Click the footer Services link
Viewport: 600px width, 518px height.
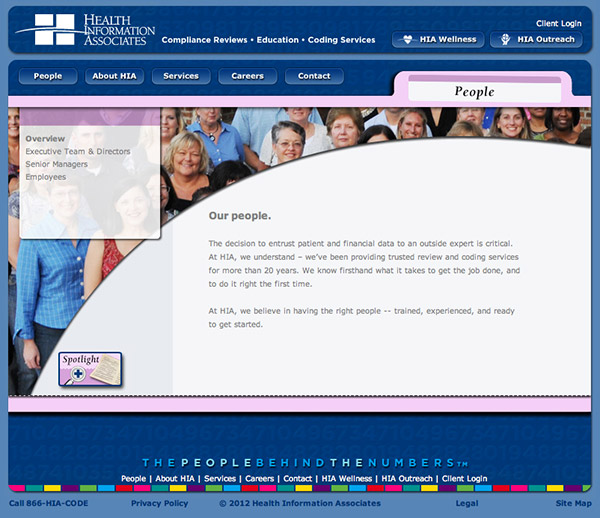pos(220,479)
